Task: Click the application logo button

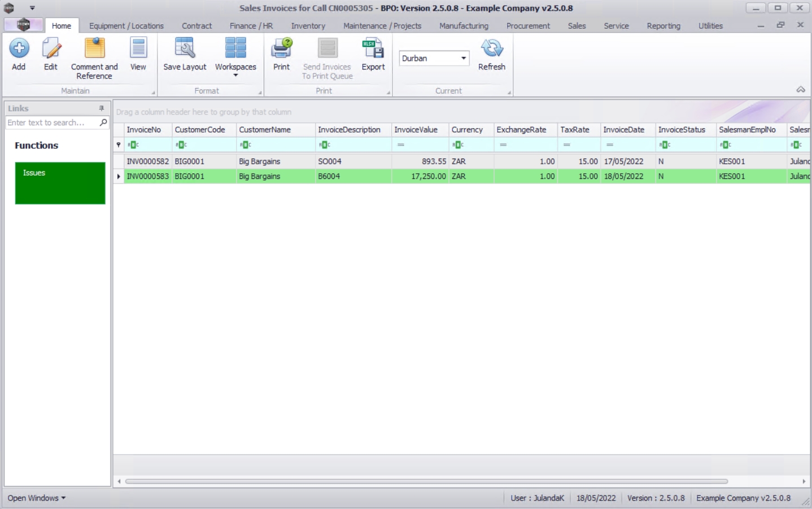Action: pos(23,25)
